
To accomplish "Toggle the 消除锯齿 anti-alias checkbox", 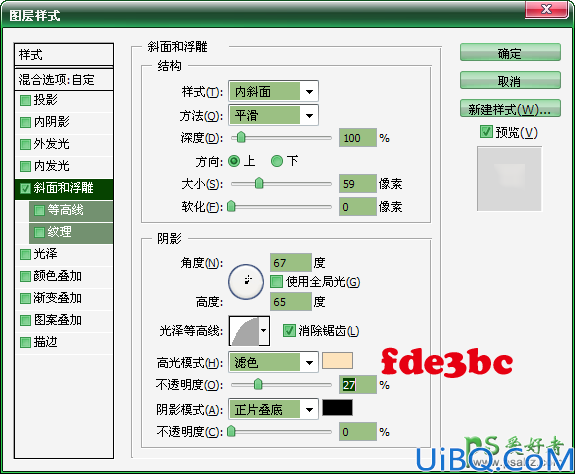I will [289, 331].
